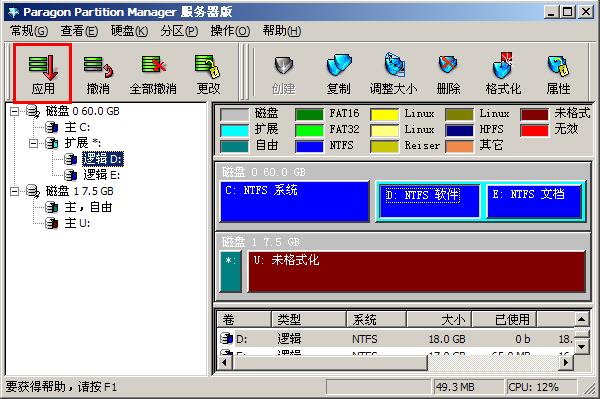The image size is (600, 399).
Task: Select 逻辑 E: in the disk tree
Action: click(x=102, y=175)
